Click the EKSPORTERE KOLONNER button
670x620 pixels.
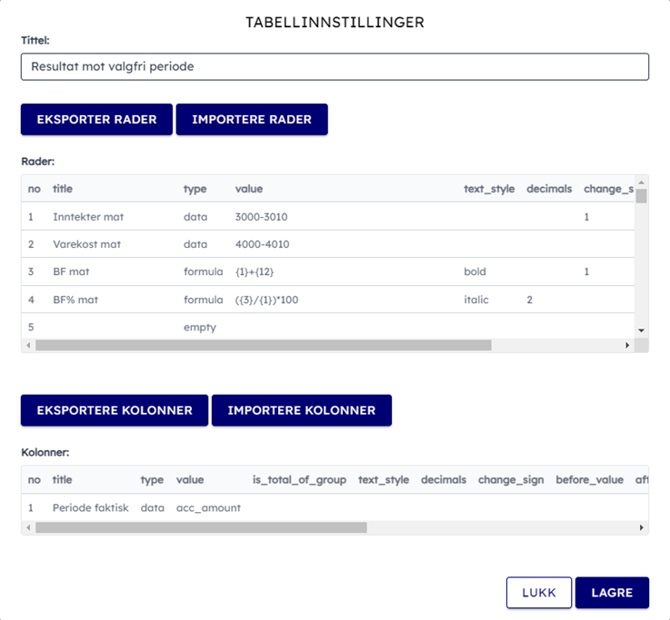click(x=114, y=410)
